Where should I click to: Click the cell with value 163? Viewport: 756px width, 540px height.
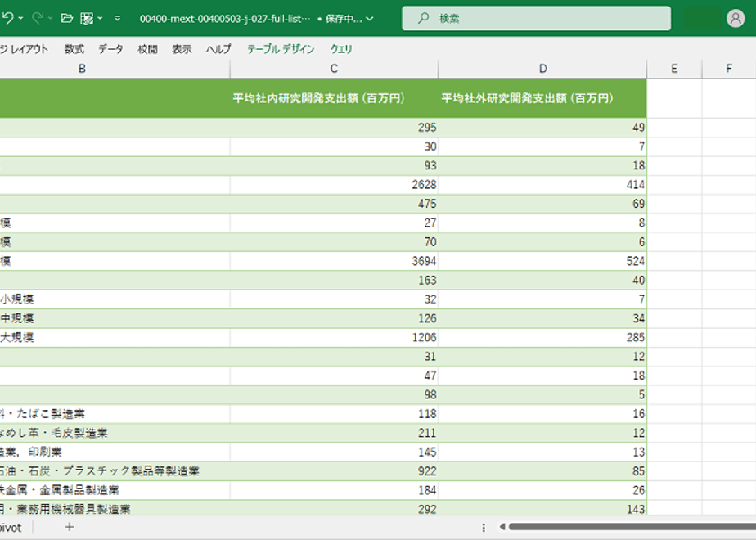tap(334, 280)
